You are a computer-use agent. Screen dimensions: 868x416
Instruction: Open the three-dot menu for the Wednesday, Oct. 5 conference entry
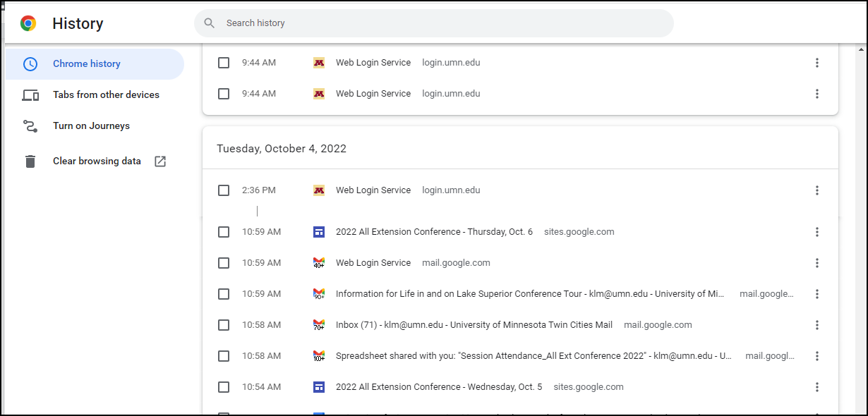coord(817,387)
